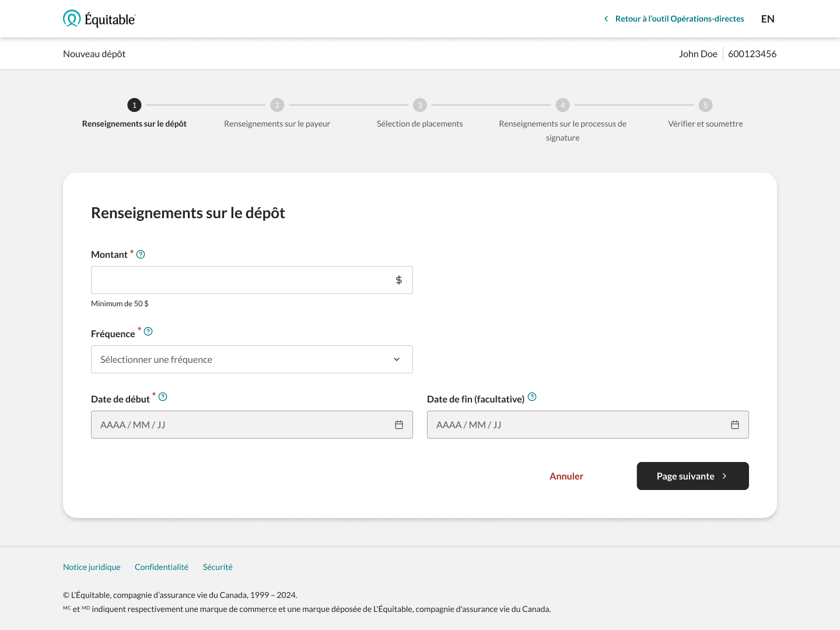
Task: Open the Sécurité footer link
Action: [x=218, y=567]
